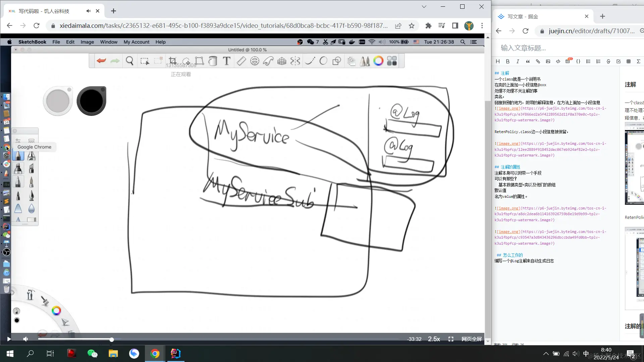Insert image using Juejin editor toolbar icon
The height and width of the screenshot is (362, 644).
click(548, 61)
